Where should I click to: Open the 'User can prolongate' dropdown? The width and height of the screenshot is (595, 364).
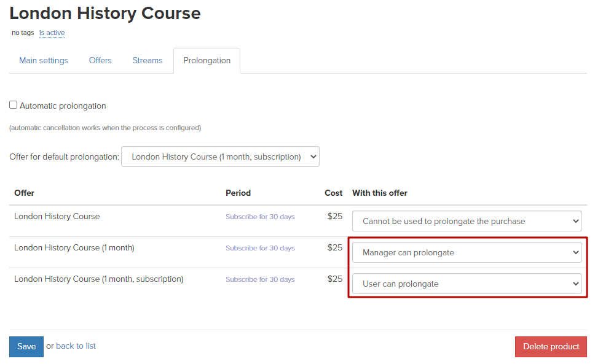tap(467, 284)
